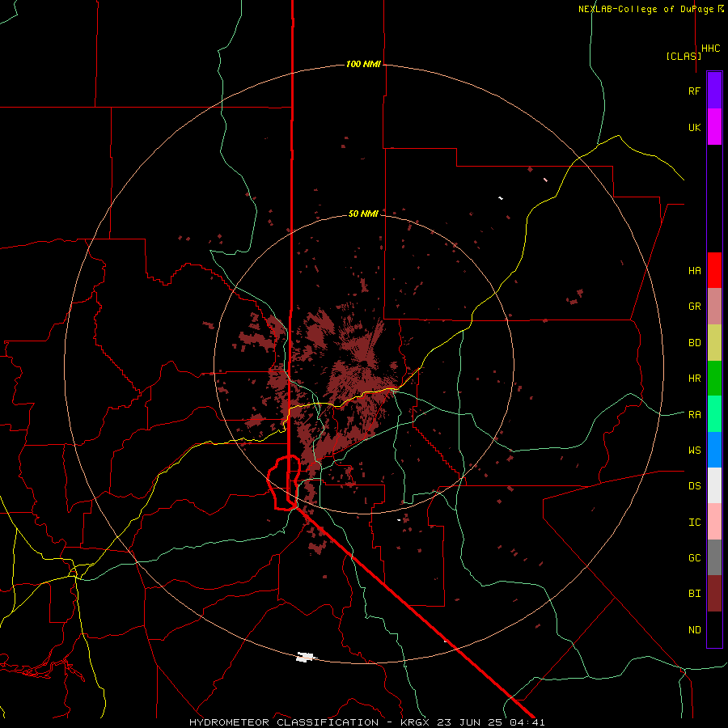The image size is (728, 728).
Task: Click the DS white legend swatch
Action: 714,485
